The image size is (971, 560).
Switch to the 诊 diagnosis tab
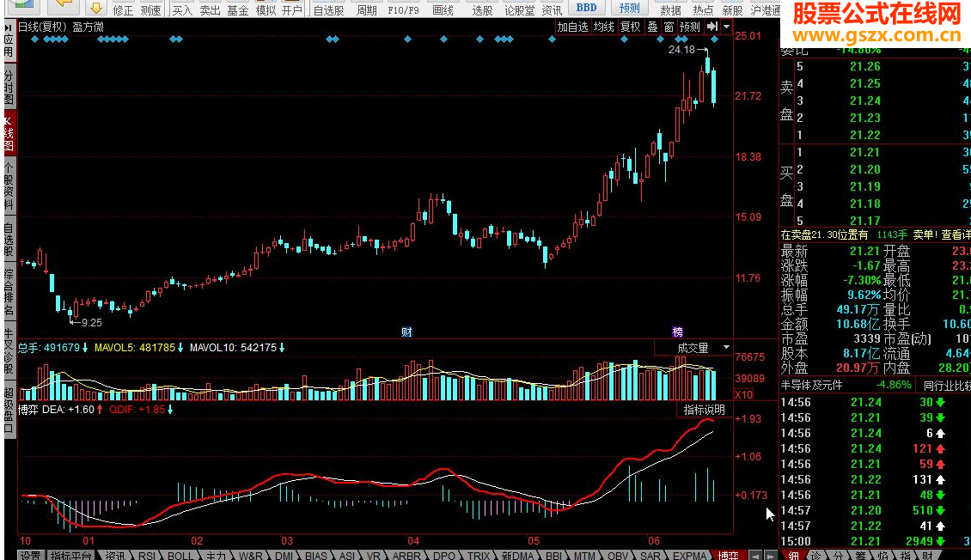pyautogui.click(x=816, y=555)
